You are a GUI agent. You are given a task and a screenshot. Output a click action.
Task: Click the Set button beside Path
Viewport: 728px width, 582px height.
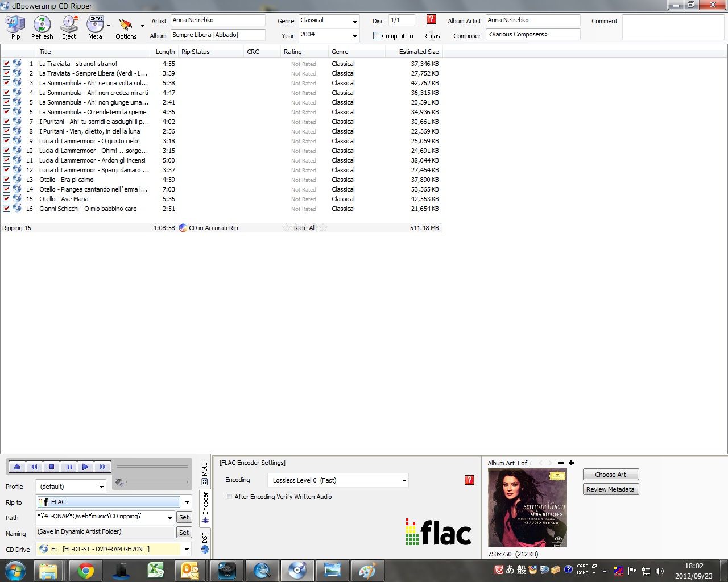click(184, 517)
